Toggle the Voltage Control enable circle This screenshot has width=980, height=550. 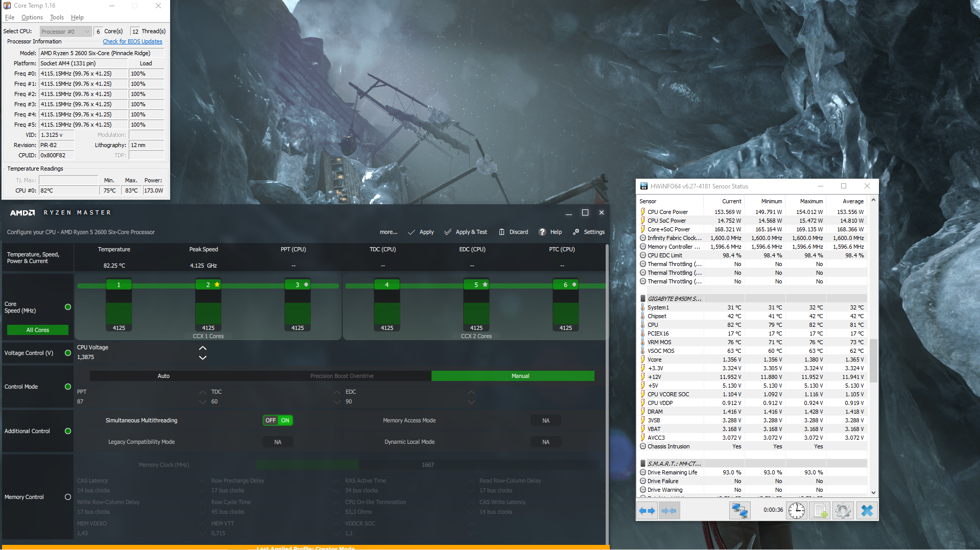pos(68,353)
